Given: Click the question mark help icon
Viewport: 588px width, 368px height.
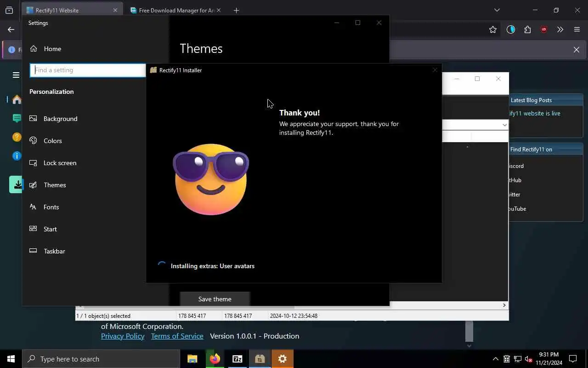Looking at the screenshot, I should click(x=17, y=137).
